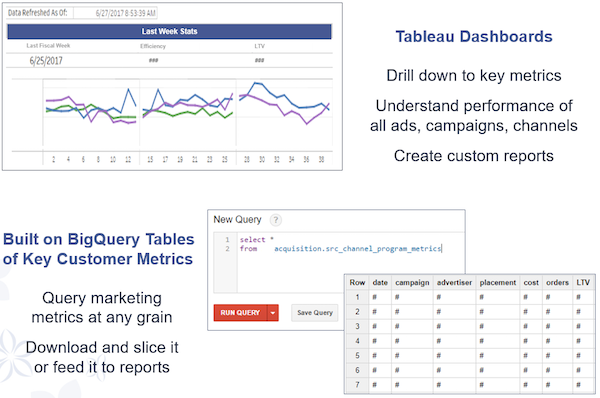Click the RUN QUERY button
This screenshot has height=398, width=600.
click(x=240, y=313)
